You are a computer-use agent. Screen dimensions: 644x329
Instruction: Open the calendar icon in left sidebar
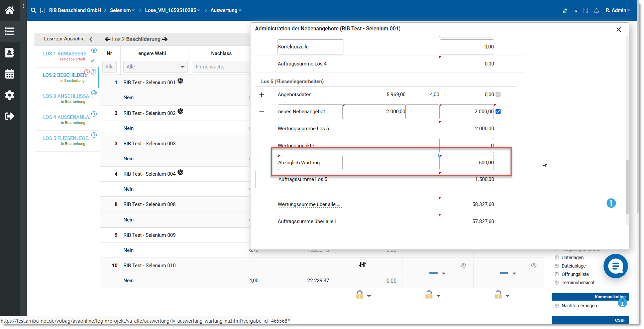pyautogui.click(x=9, y=74)
